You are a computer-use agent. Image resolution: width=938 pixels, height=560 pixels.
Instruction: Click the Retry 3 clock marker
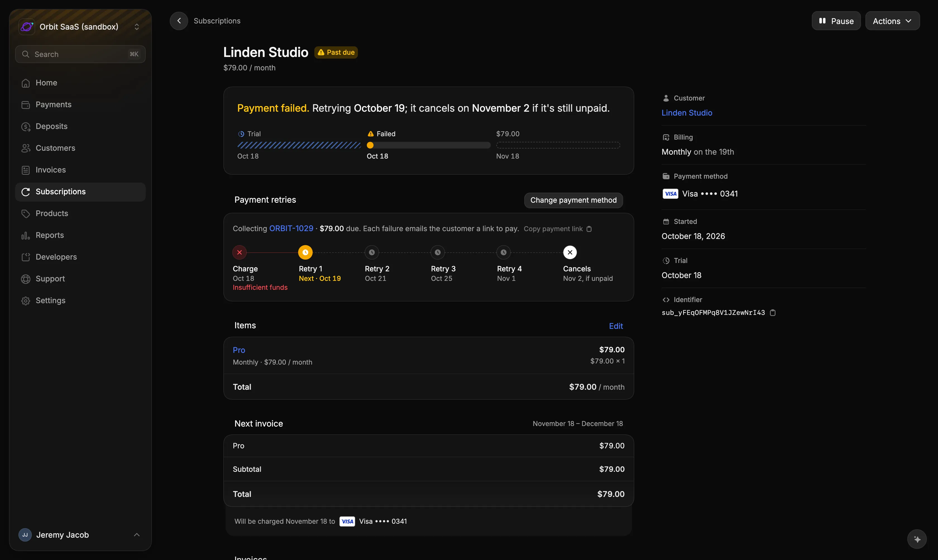click(438, 252)
